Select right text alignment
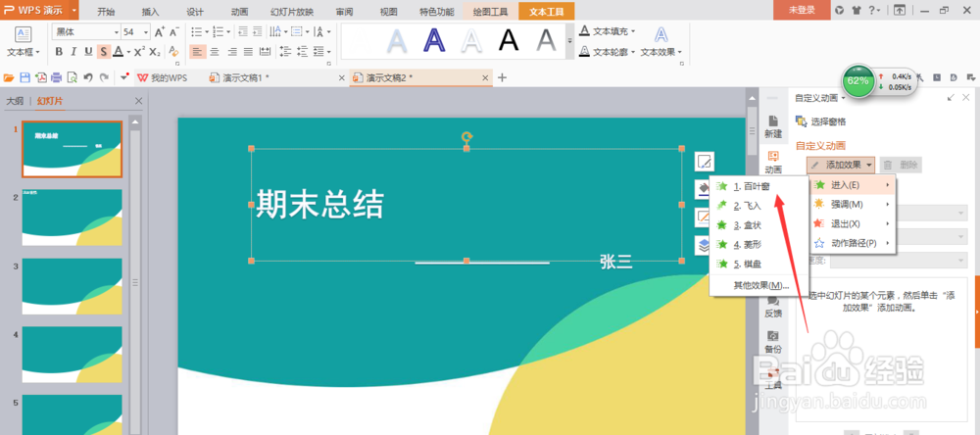The width and height of the screenshot is (980, 435). 232,52
